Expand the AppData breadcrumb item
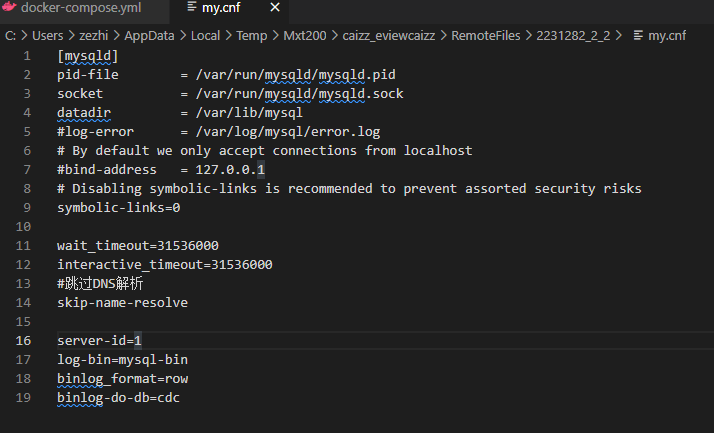The height and width of the screenshot is (433, 714). (x=149, y=36)
